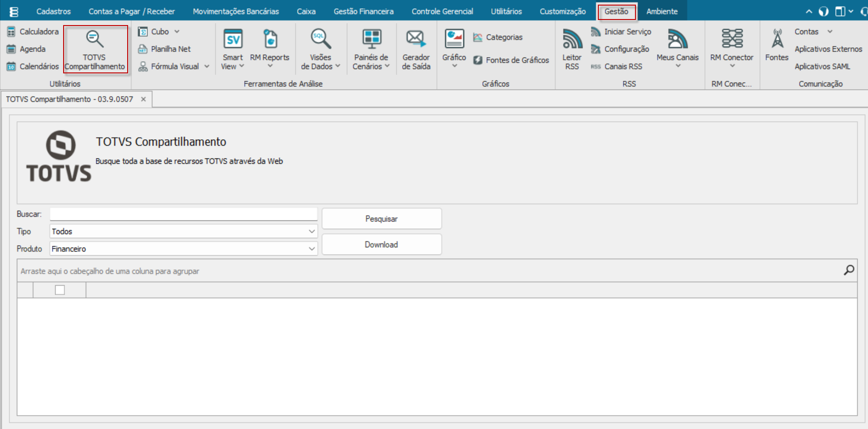Open the Gestão Financeira tab
868x429 pixels.
click(x=363, y=12)
